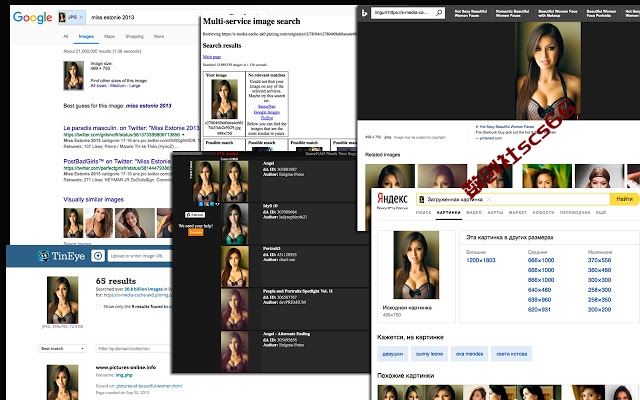Viewport: 640px width, 400px height.
Task: Click the Google logo
Action: tap(33, 17)
